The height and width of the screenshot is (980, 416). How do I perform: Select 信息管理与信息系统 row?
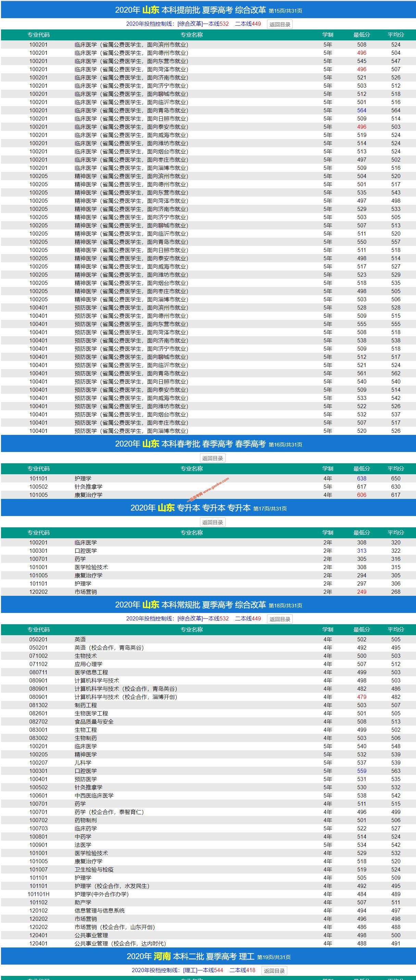tap(209, 911)
